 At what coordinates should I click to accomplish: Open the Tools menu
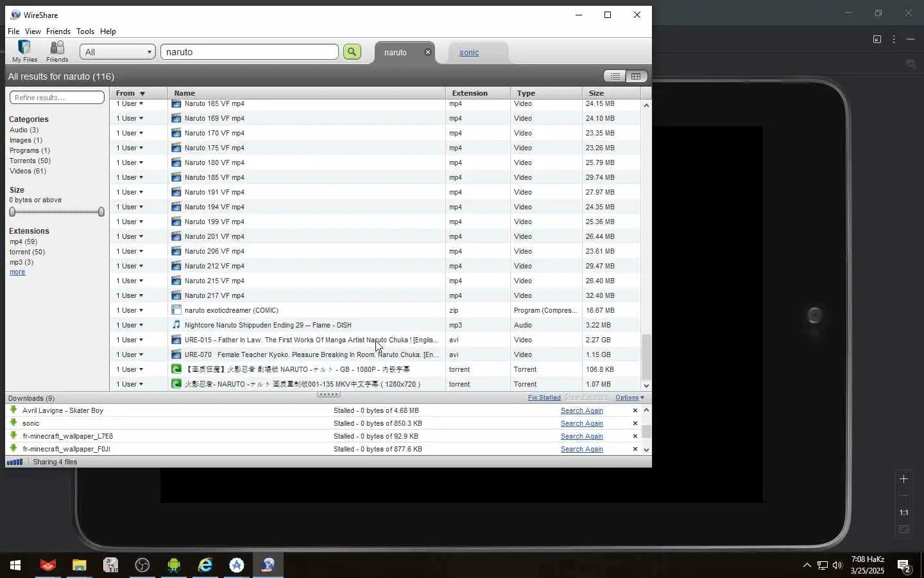click(85, 31)
